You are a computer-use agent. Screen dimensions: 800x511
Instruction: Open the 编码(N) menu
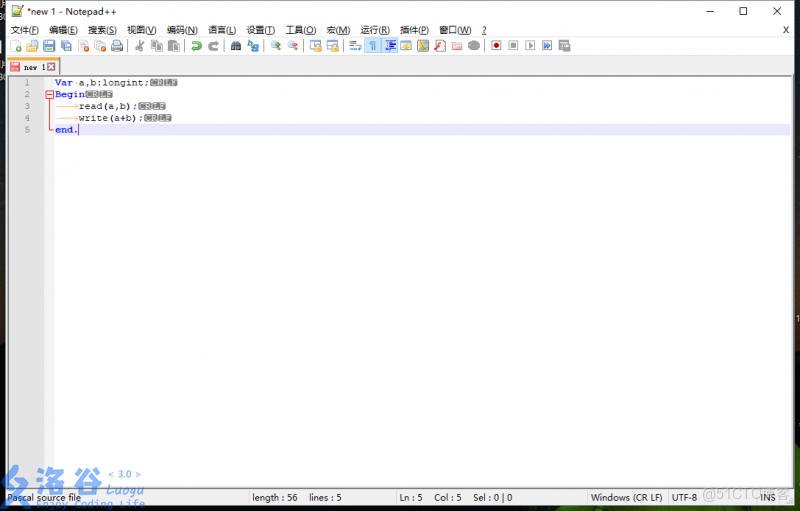[x=182, y=30]
